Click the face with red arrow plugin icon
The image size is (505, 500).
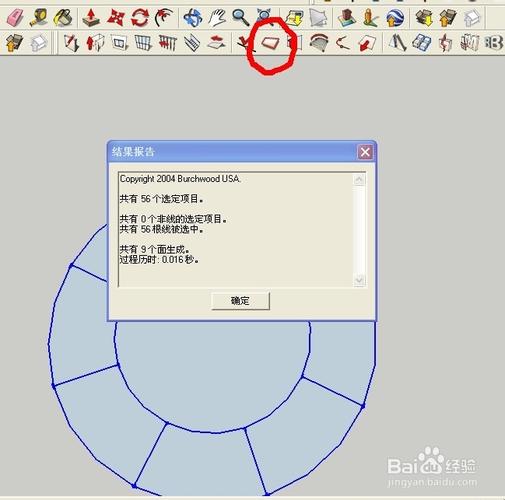pos(367,43)
